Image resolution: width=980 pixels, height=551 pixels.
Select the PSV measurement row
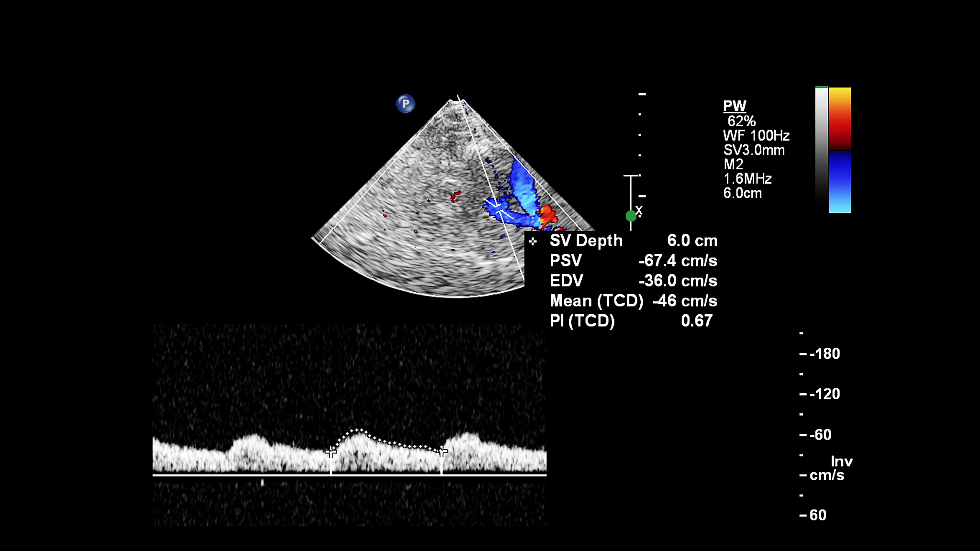coord(633,261)
